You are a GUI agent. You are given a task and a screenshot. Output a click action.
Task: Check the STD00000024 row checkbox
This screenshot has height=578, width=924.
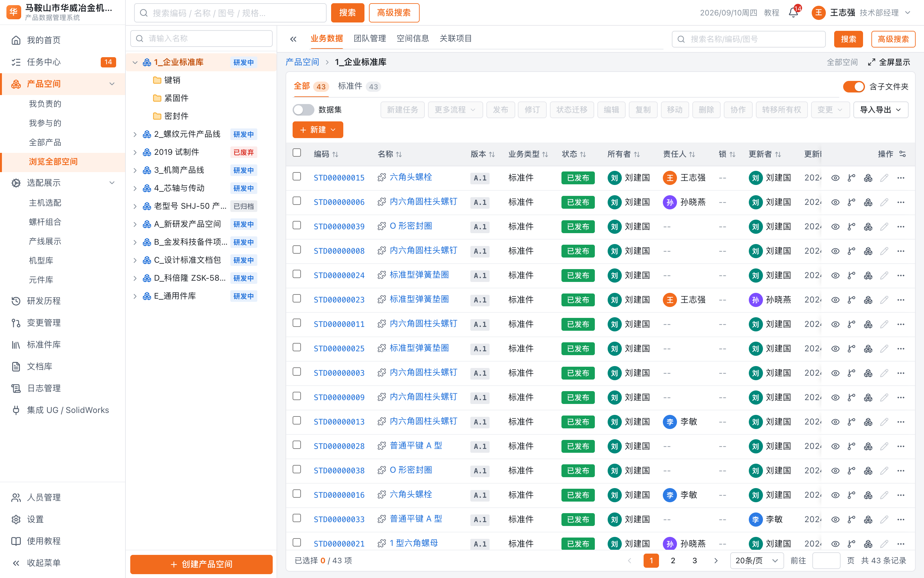pyautogui.click(x=297, y=274)
